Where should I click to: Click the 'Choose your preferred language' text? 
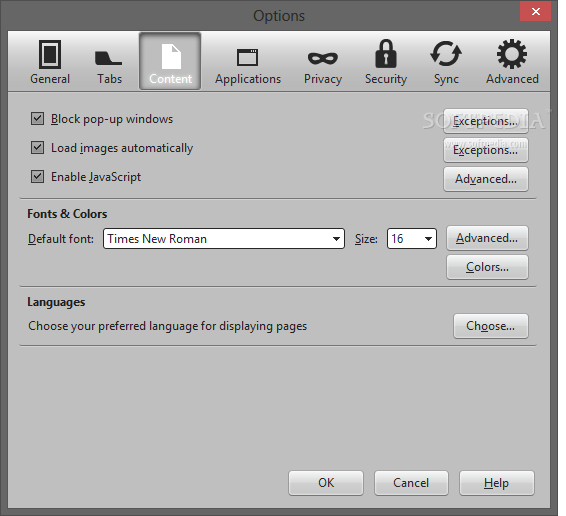(167, 326)
